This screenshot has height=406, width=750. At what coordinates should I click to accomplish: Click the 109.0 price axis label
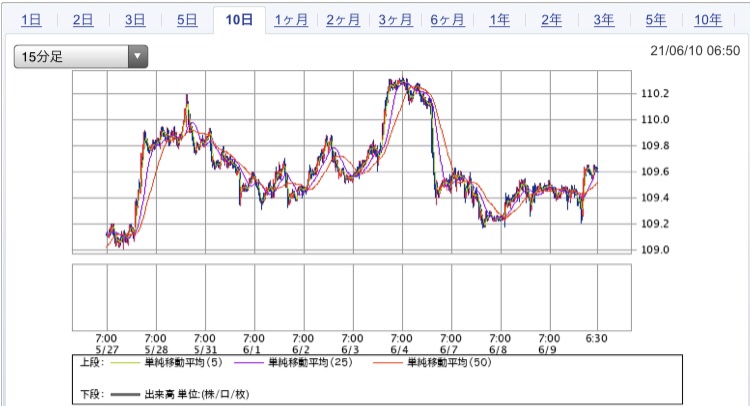pyautogui.click(x=655, y=250)
